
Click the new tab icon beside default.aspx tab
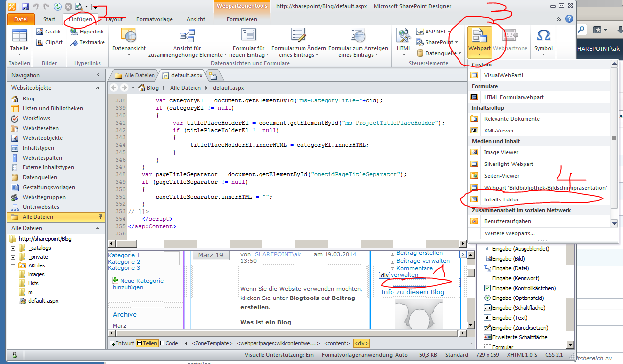click(x=213, y=75)
